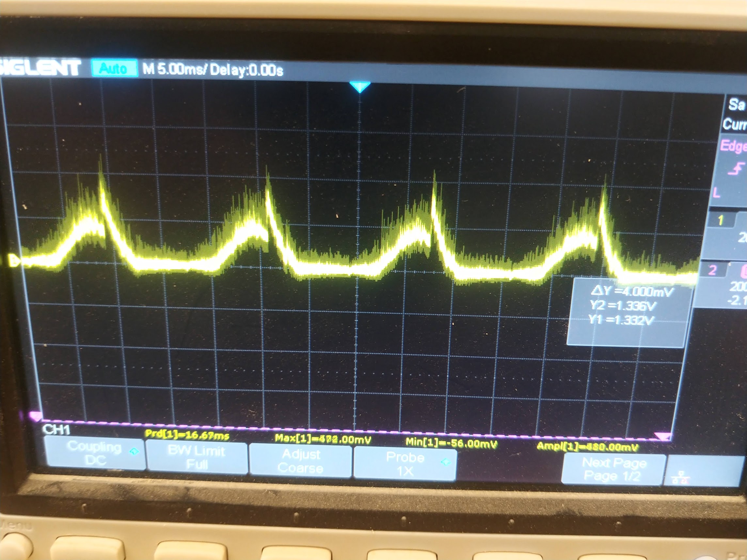Screen dimensions: 747x560
Task: Select the Min[1]=-56.00mV measurement
Action: tap(451, 443)
